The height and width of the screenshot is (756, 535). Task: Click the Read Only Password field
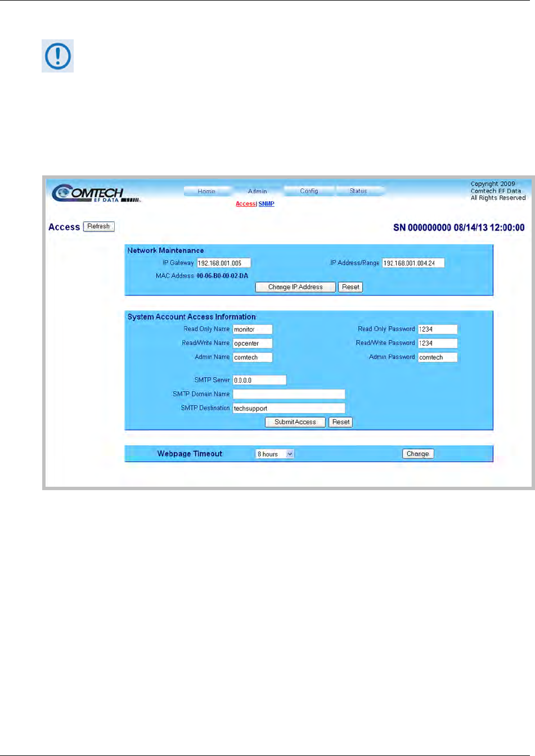click(438, 329)
